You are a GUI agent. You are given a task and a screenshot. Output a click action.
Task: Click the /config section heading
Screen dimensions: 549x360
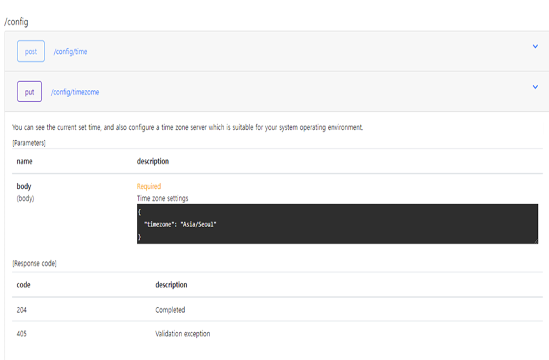click(16, 22)
